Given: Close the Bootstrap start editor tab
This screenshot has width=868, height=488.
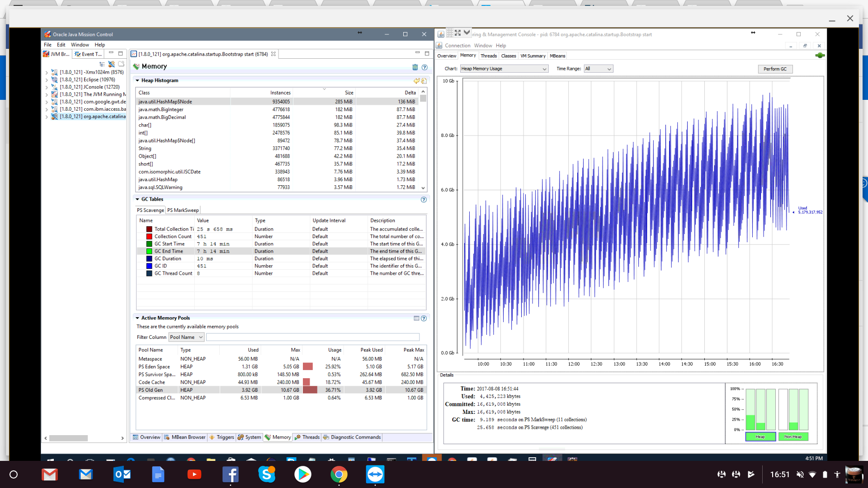Looking at the screenshot, I should tap(273, 54).
